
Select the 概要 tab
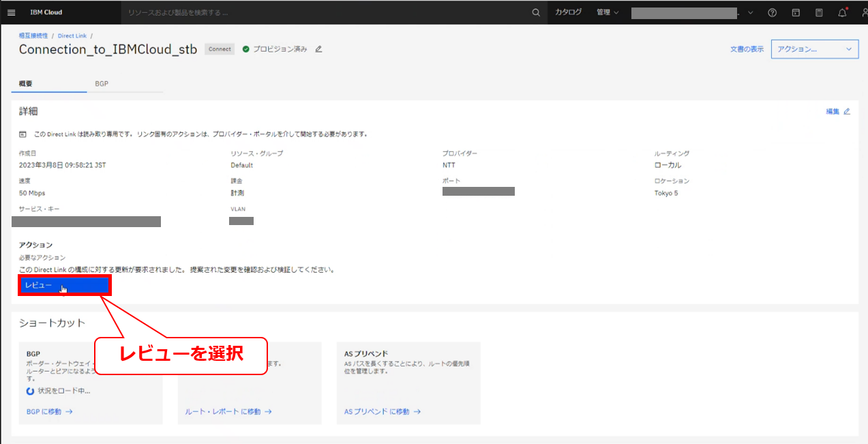pos(26,84)
